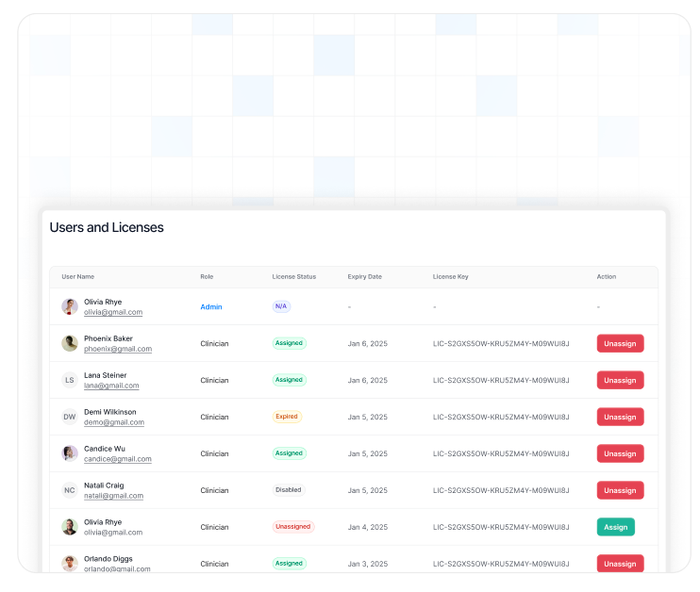The image size is (700, 592).
Task: Click the Expiry Date column header
Action: coord(365,277)
